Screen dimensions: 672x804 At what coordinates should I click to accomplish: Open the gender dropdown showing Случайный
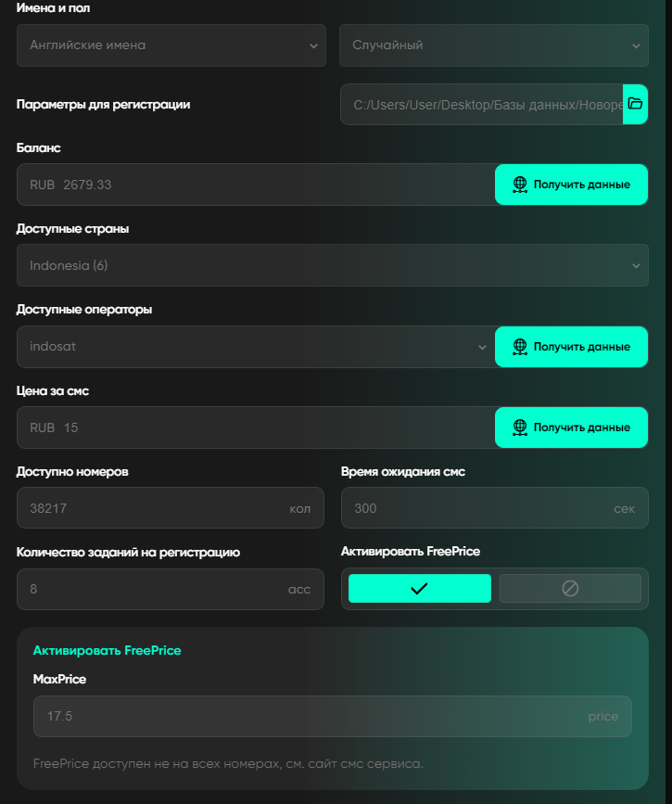pyautogui.click(x=493, y=45)
